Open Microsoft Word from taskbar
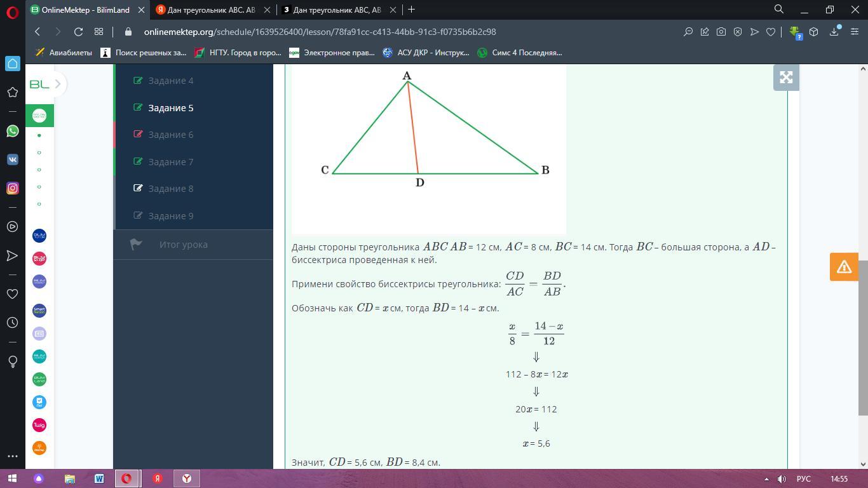The width and height of the screenshot is (868, 488). coord(99,478)
